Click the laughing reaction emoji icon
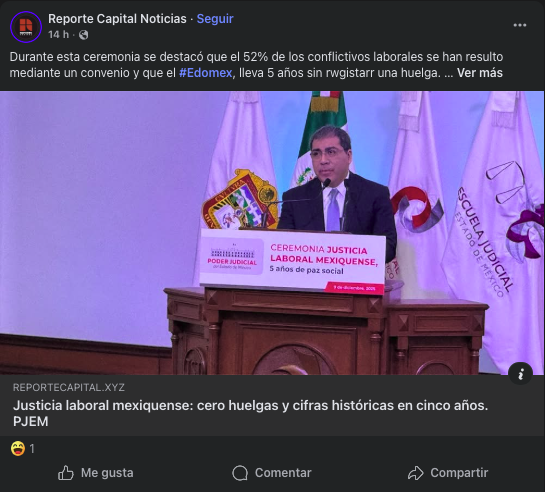Screen dimensions: 545x492 (18, 449)
